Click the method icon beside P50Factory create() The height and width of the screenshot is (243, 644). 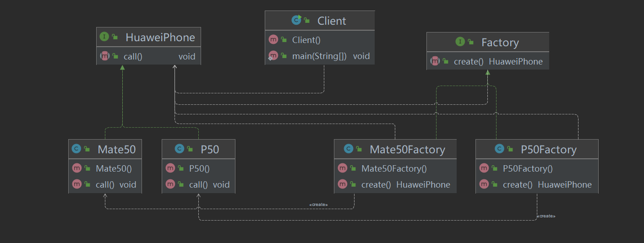pos(484,185)
